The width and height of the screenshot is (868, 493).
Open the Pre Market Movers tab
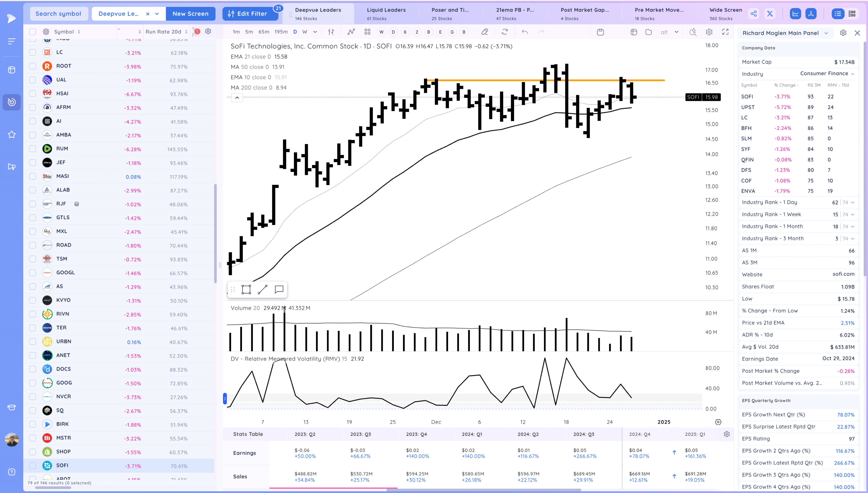tap(659, 13)
